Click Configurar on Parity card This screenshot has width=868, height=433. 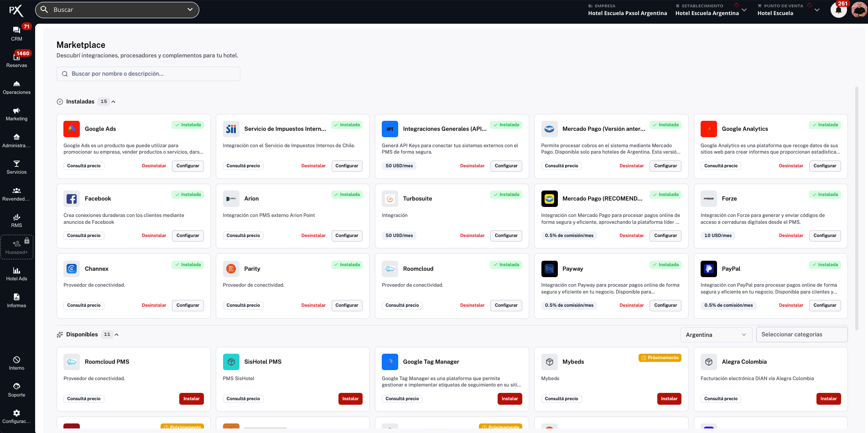pyautogui.click(x=347, y=305)
